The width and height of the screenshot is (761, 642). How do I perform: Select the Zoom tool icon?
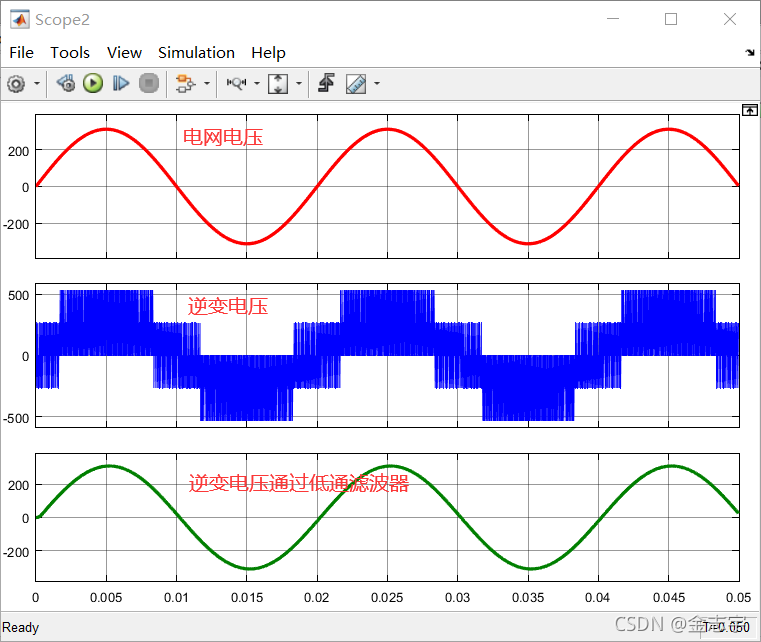click(x=236, y=83)
